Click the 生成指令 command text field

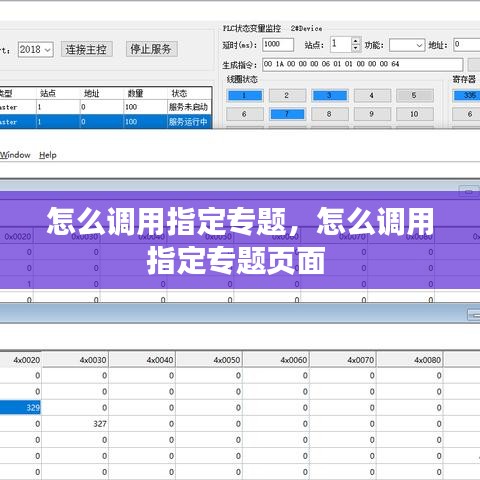(x=363, y=64)
